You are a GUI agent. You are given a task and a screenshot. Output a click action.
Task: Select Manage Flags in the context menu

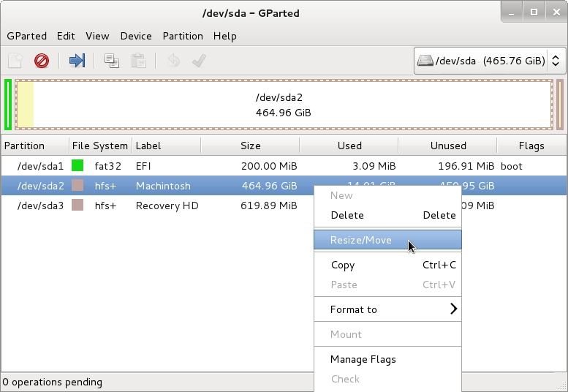click(363, 359)
